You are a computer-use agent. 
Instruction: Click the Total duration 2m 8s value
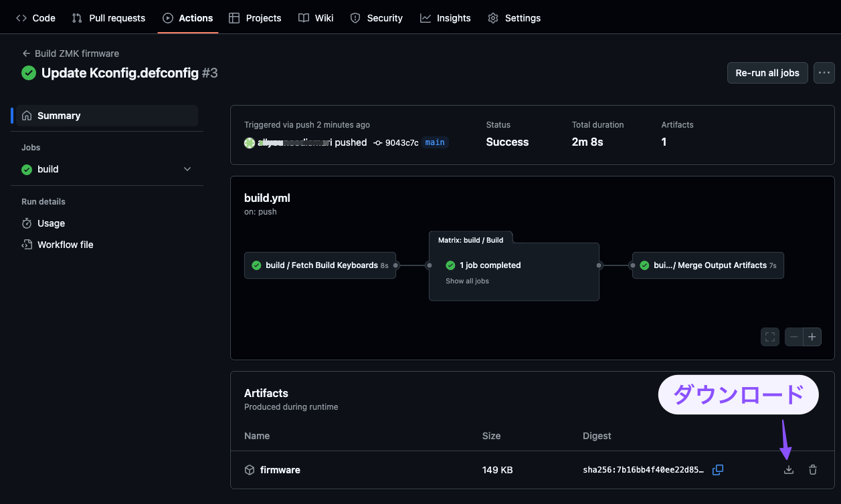589,142
